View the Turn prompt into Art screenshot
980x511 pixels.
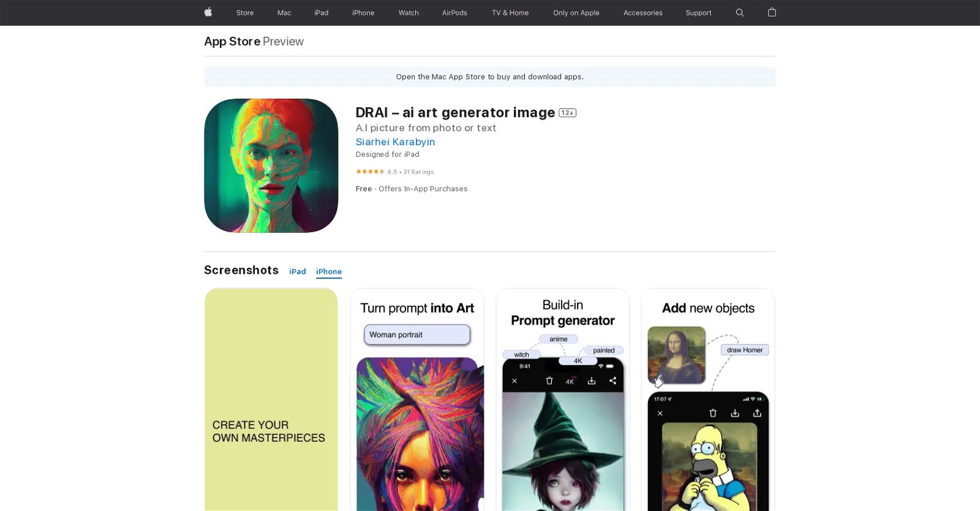(417, 399)
